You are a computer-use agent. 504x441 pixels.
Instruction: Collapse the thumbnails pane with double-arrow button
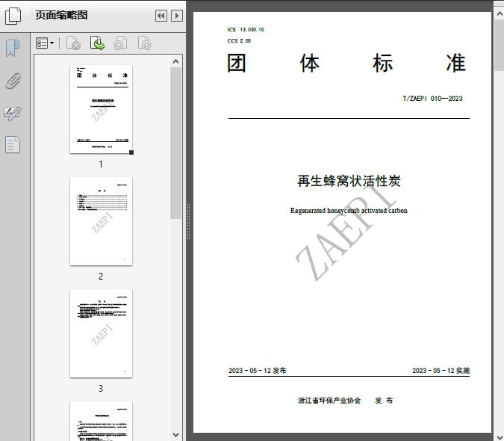[x=161, y=16]
